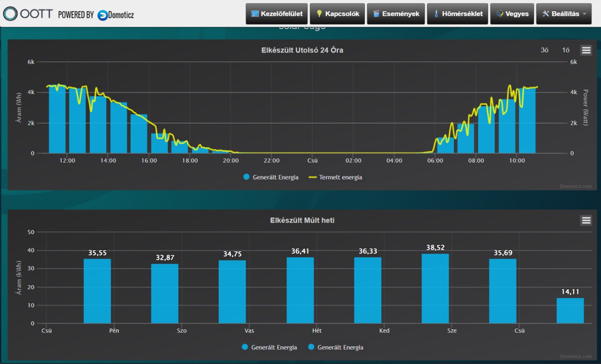The image size is (601, 364).
Task: Select the 14,11 kWh weekly bar
Action: (570, 310)
